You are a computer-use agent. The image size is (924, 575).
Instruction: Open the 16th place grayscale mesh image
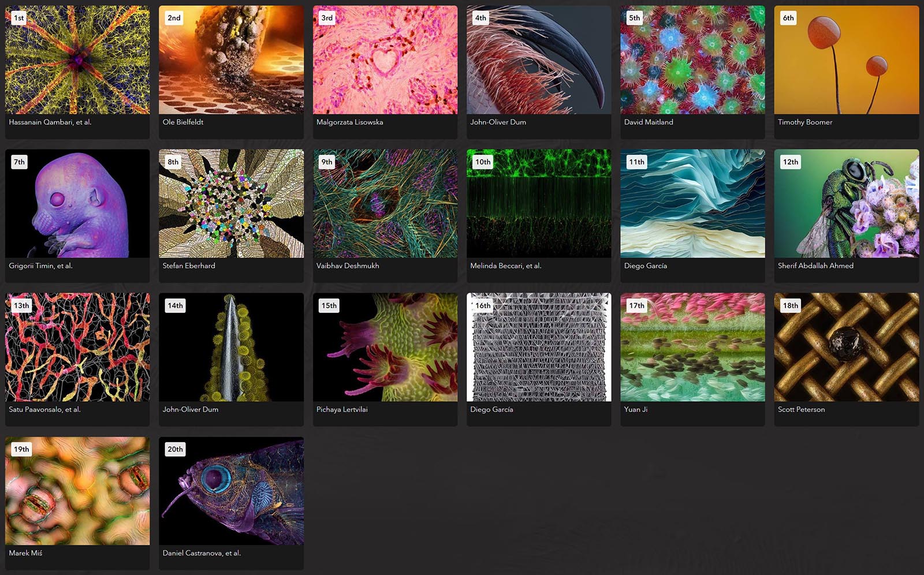(539, 347)
